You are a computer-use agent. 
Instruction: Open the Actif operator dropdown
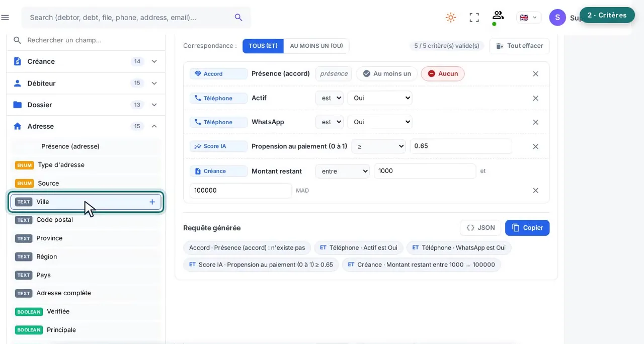point(330,98)
